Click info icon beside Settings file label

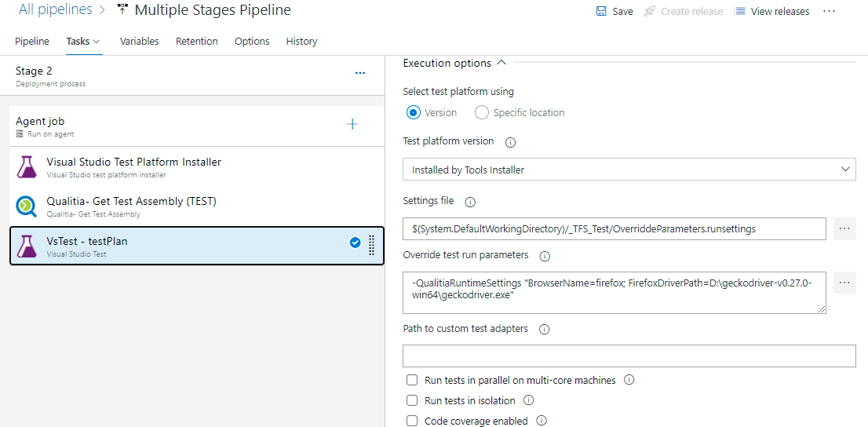470,202
